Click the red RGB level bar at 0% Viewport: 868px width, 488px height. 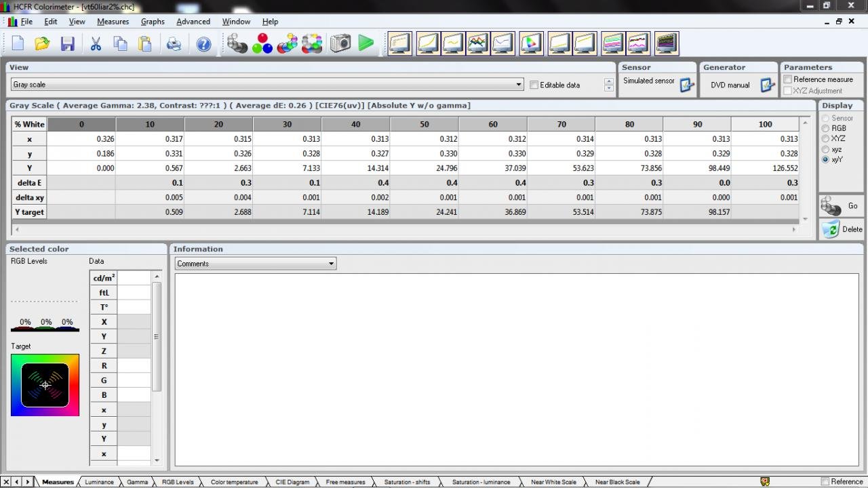coord(25,329)
